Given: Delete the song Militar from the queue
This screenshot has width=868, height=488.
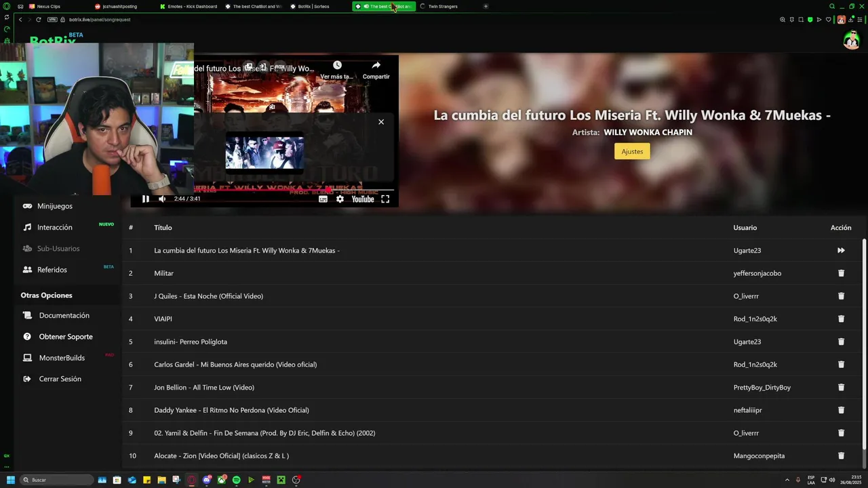Looking at the screenshot, I should (841, 273).
